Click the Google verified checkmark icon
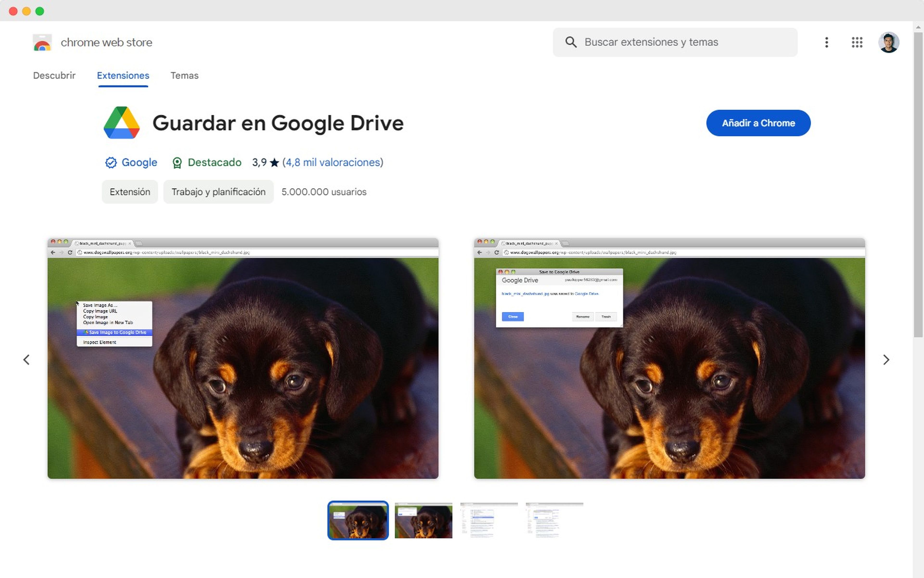This screenshot has width=924, height=578. [110, 162]
